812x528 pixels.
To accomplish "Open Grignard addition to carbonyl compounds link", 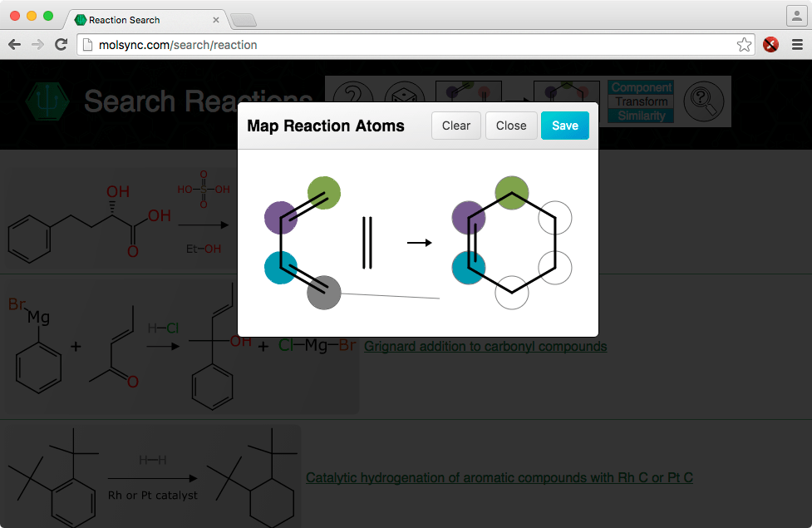I will coord(485,346).
